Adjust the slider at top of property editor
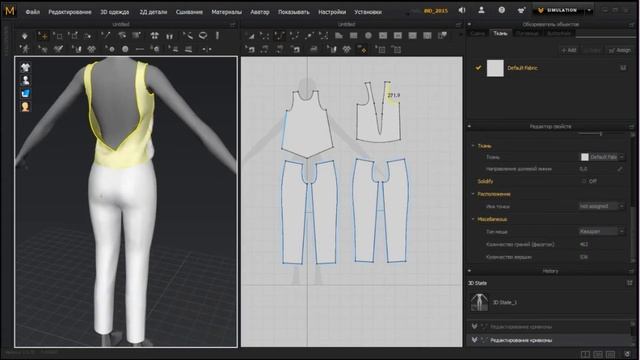 pyautogui.click(x=600, y=134)
